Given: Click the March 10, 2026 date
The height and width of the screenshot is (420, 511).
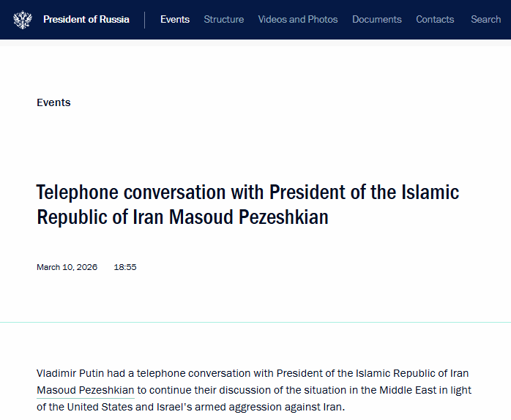Looking at the screenshot, I should pos(67,267).
